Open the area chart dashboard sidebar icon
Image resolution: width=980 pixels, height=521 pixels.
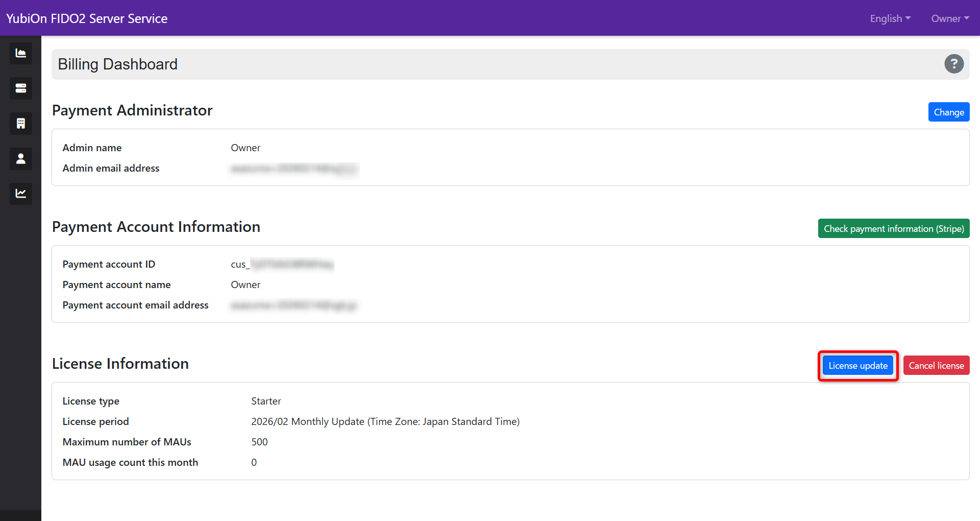point(20,53)
